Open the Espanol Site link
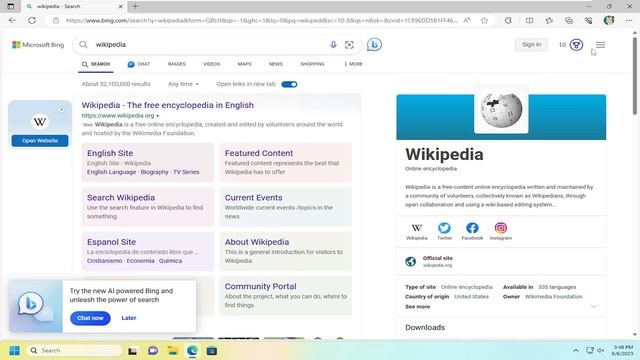 [111, 242]
